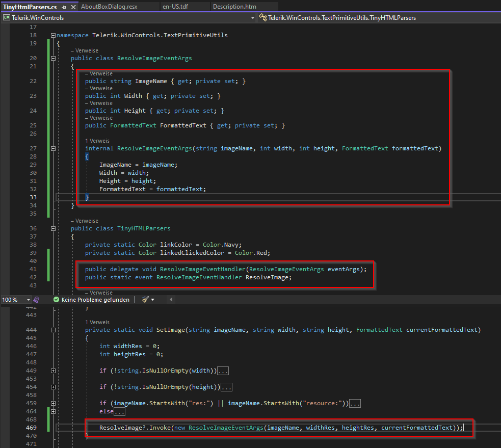Click the class icon beside TinyHTMLParsers in navigation bar
Image resolution: width=501 pixels, height=448 pixels.
(x=263, y=18)
